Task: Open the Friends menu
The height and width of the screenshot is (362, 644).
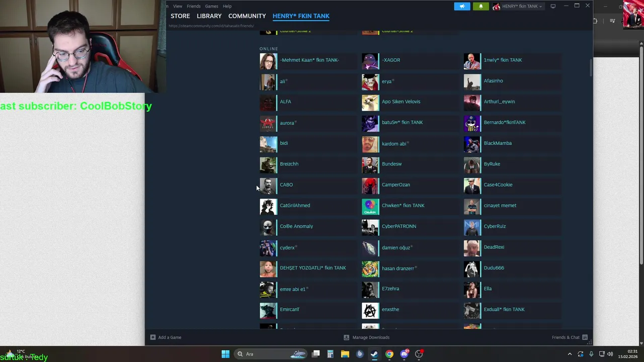Action: coord(194,6)
